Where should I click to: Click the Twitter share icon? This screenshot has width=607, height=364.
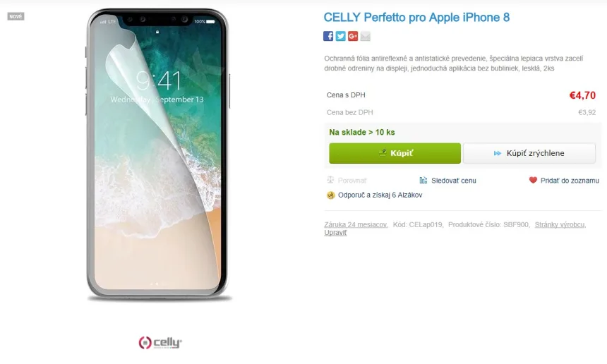click(340, 36)
